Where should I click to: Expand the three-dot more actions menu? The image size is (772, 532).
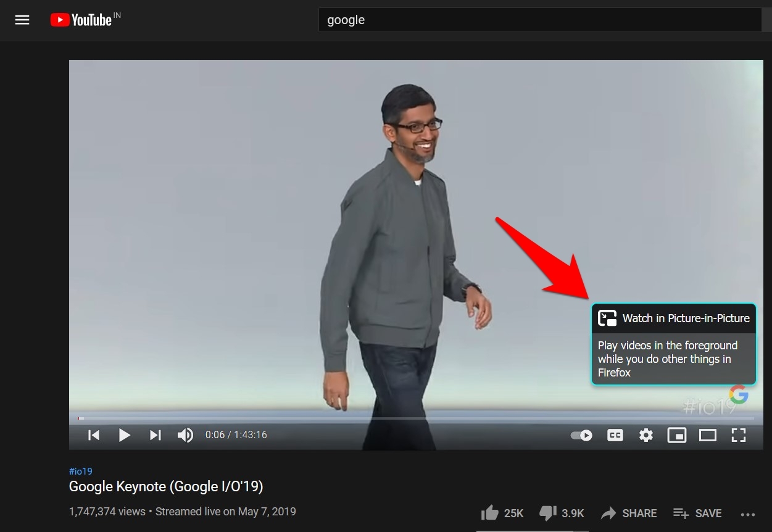click(748, 514)
